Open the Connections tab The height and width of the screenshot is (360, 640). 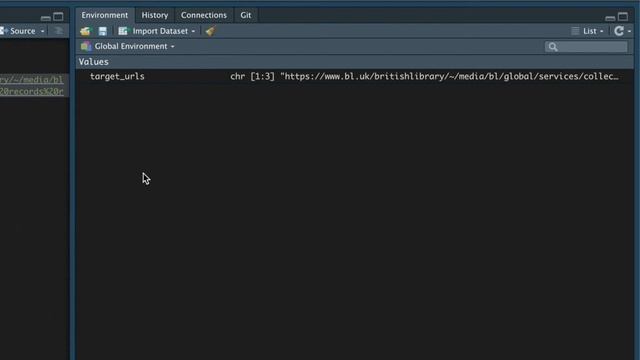point(204,15)
